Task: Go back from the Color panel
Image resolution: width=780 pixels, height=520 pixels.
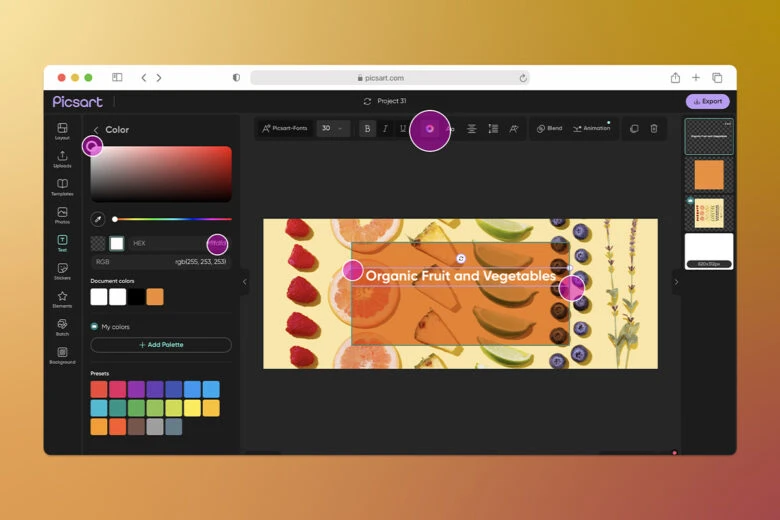Action: click(96, 130)
